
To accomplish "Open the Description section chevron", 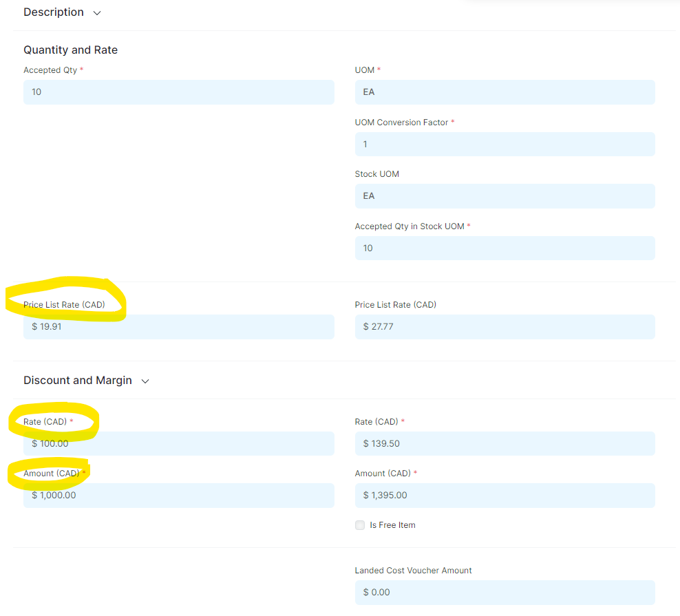I will point(96,12).
